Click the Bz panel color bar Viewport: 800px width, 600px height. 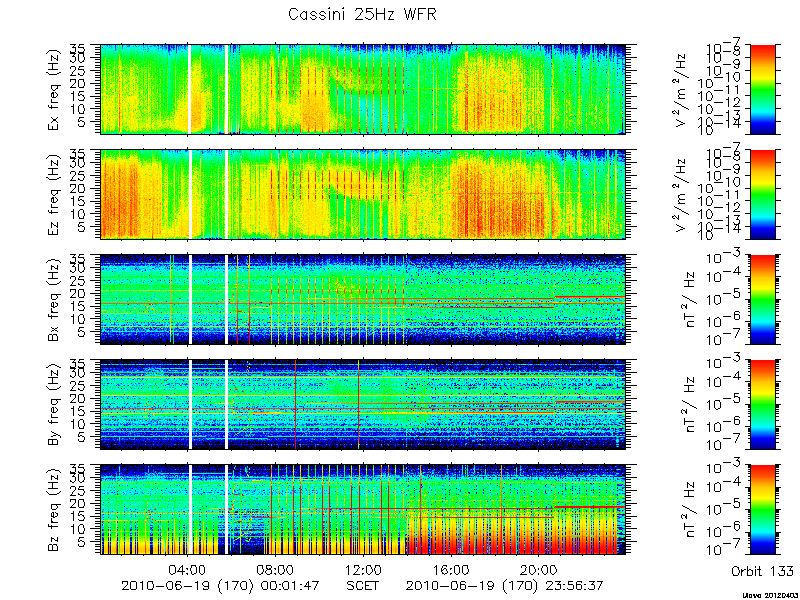coord(762,510)
